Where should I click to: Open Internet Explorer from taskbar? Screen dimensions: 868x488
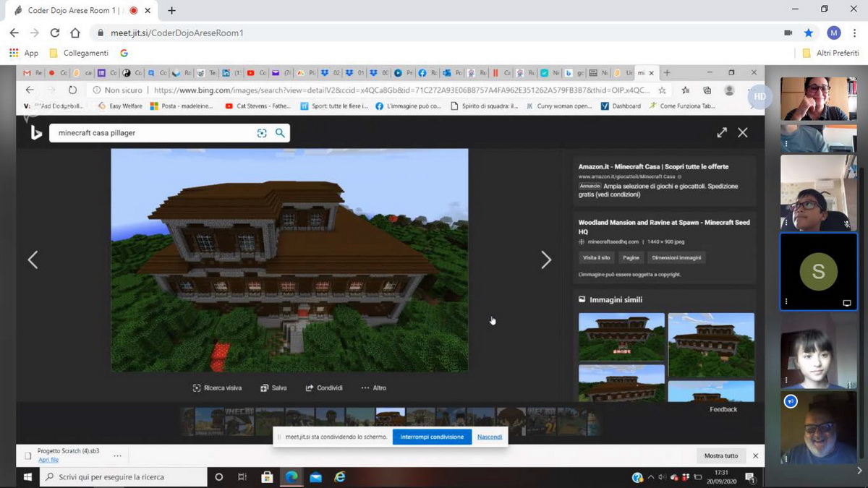pos(340,477)
